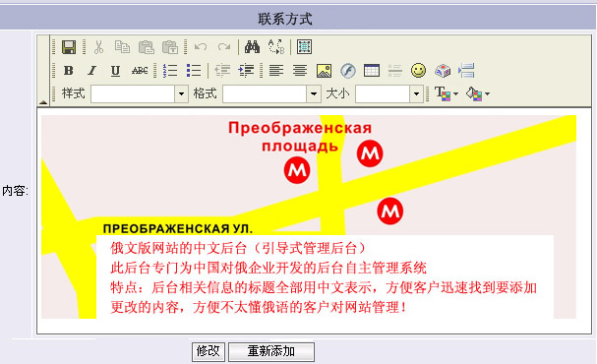Toggle italic formatting
The height and width of the screenshot is (364, 597).
click(91, 71)
